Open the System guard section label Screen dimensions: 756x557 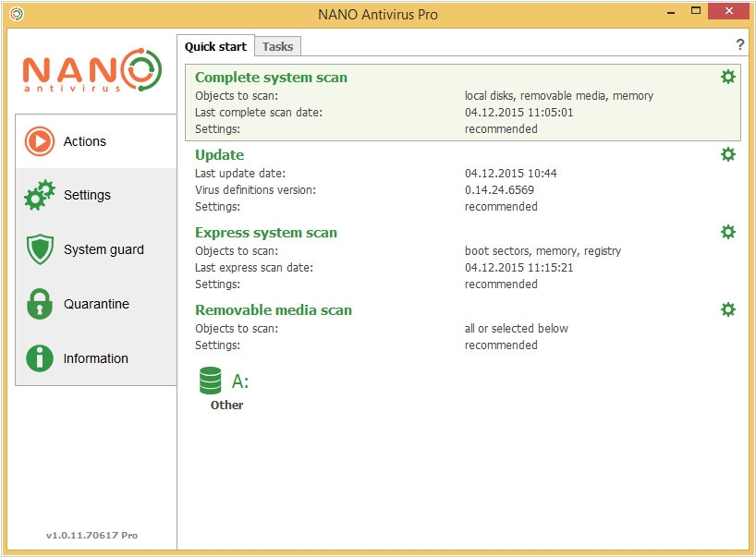pyautogui.click(x=104, y=249)
